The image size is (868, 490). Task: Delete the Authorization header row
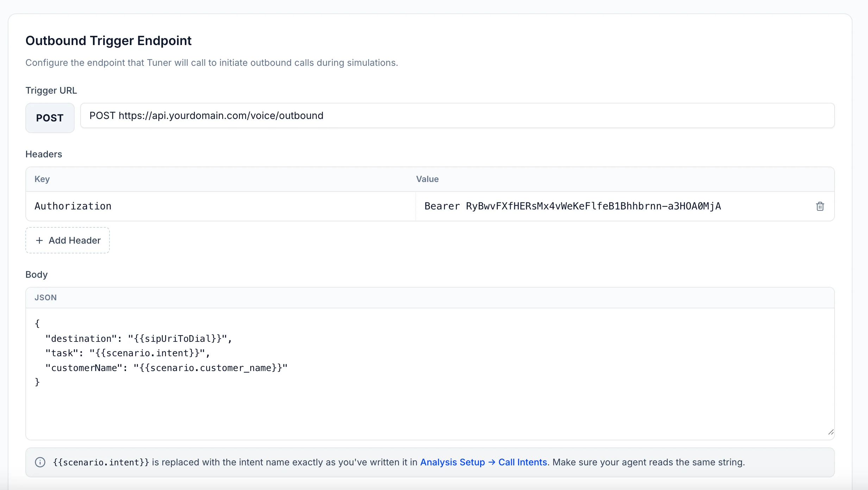[x=820, y=206]
